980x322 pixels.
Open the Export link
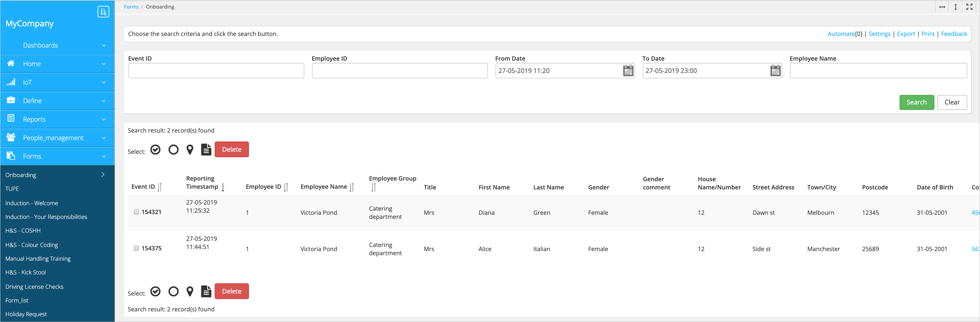pos(905,34)
